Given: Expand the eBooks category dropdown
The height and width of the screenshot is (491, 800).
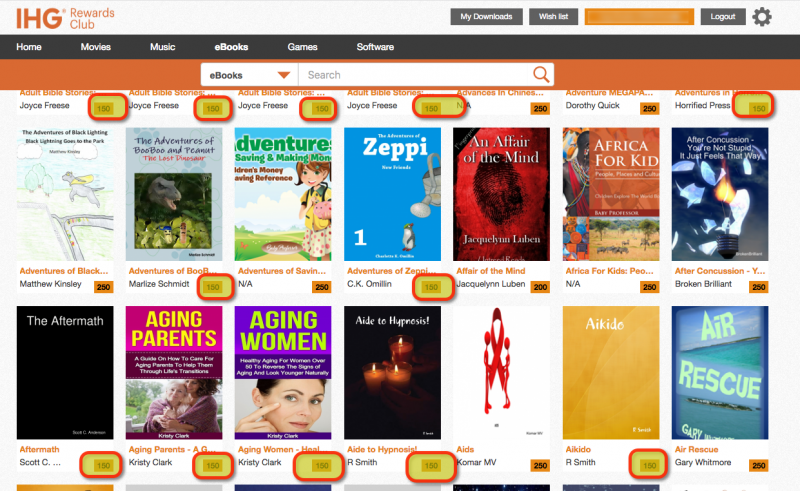Looking at the screenshot, I should click(x=249, y=75).
